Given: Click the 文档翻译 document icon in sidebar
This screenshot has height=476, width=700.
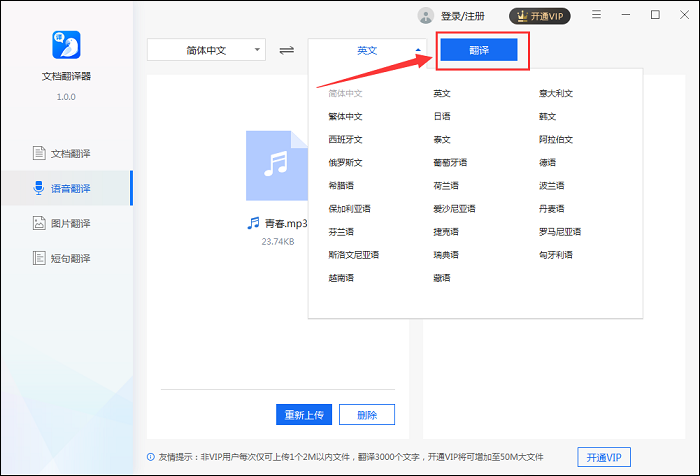Looking at the screenshot, I should pos(39,153).
